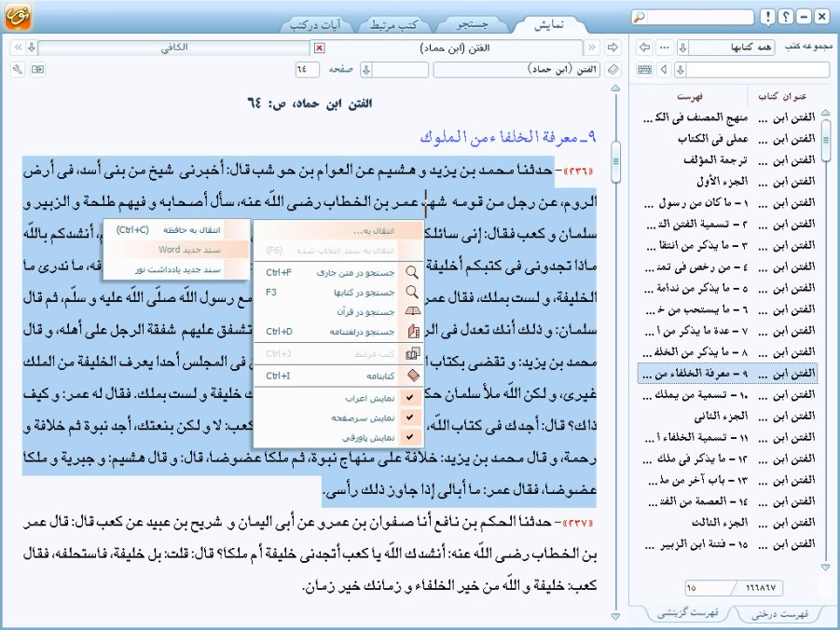Click the small left triangle beside the keyboard icon
This screenshot has width=840, height=630.
665,70
